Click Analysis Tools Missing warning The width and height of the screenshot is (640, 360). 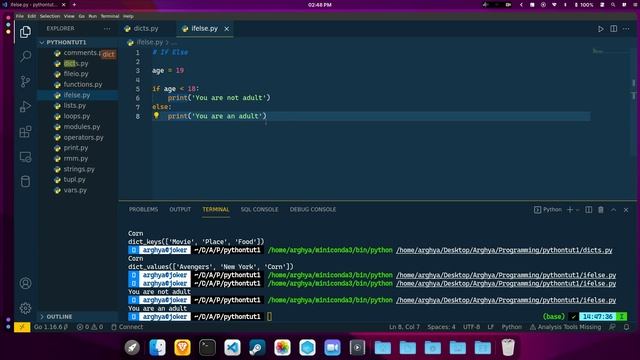(x=565, y=327)
